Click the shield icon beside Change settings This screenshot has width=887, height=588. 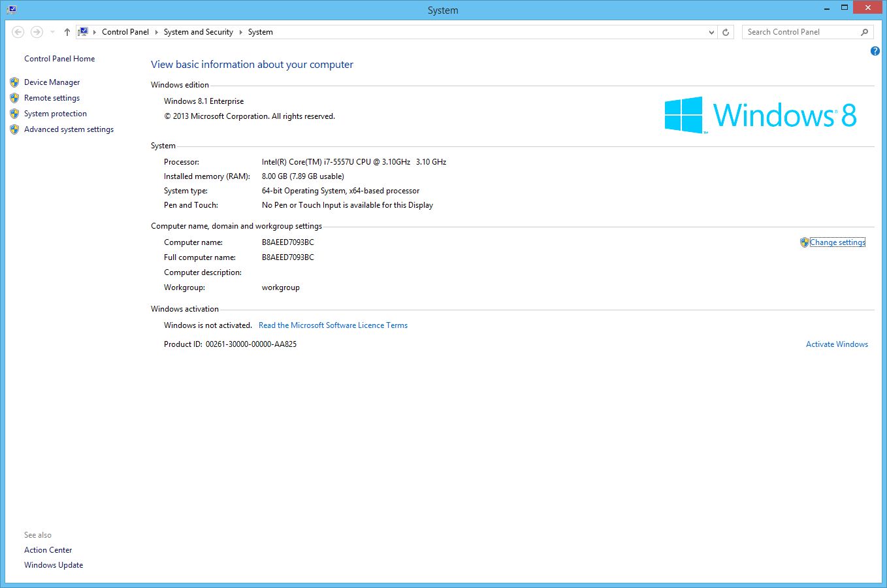805,242
